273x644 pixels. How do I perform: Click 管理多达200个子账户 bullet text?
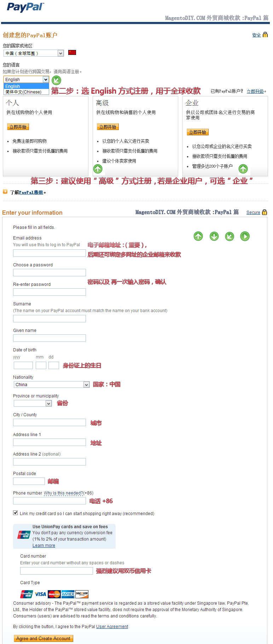point(212,166)
